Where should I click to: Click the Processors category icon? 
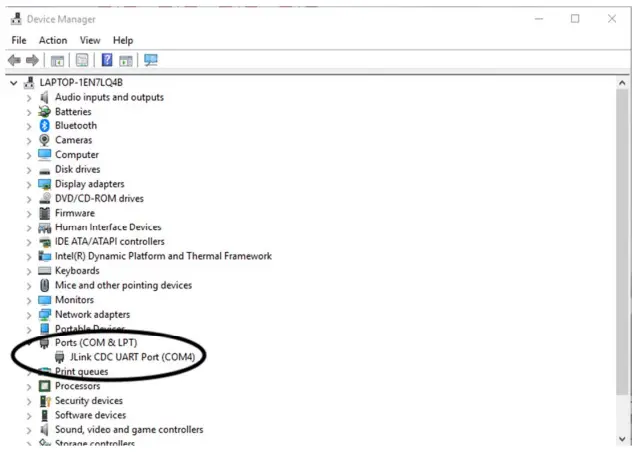pos(44,386)
